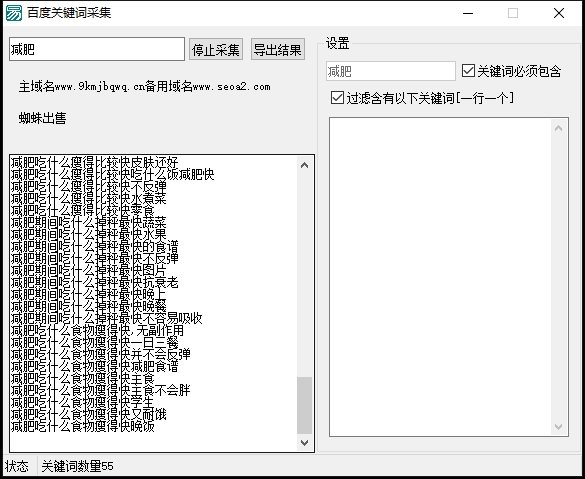Select row 减肥吃什么食物瘦得快晚饭
This screenshot has width=585, height=479.
82,426
